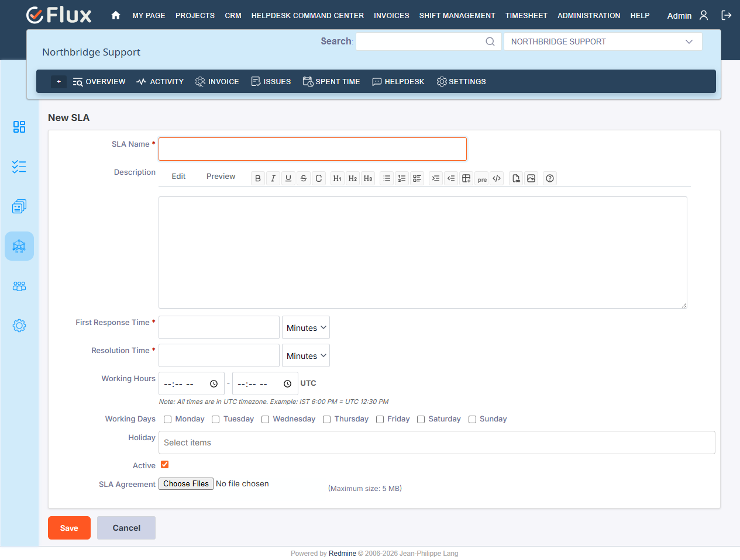Open Resolution Time unit dropdown
This screenshot has width=740, height=560.
pyautogui.click(x=306, y=355)
